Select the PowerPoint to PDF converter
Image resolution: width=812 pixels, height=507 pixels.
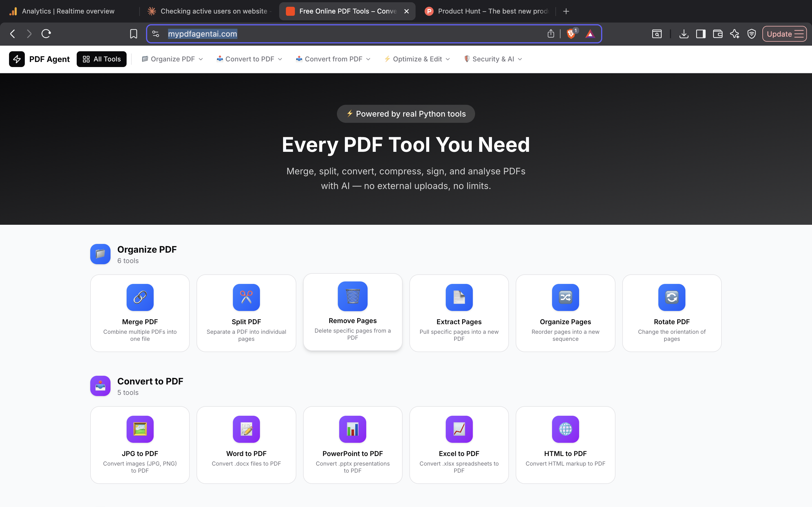point(352,444)
